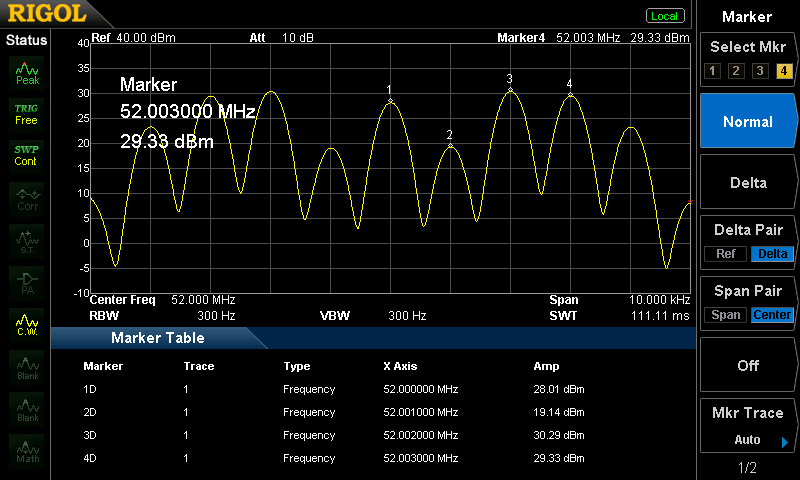The image size is (800, 480).
Task: Set Span Pair to Span
Action: tap(726, 315)
